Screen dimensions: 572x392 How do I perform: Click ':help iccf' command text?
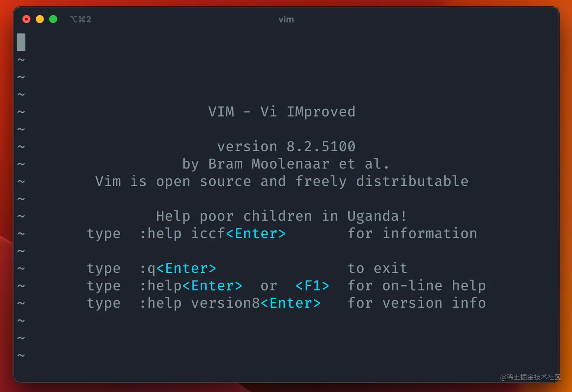coord(182,233)
